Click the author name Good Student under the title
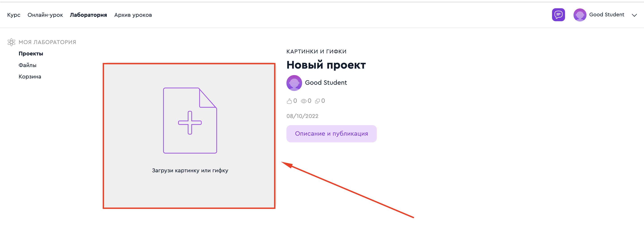644x240 pixels. tap(326, 83)
